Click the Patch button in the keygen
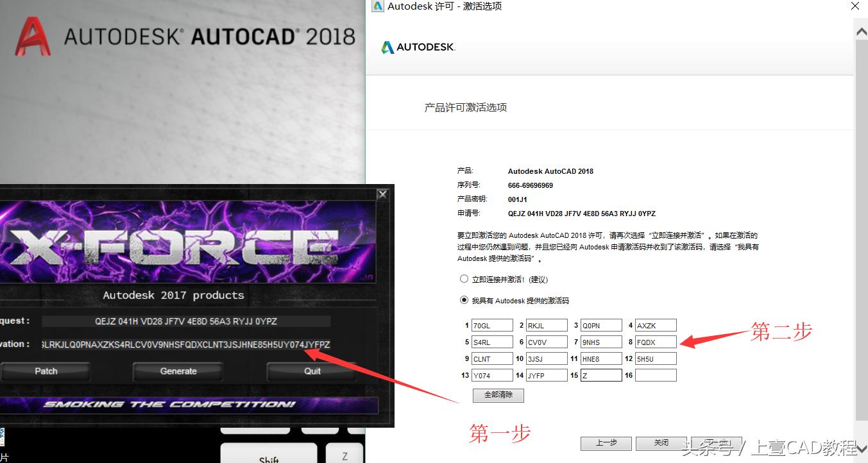Image resolution: width=868 pixels, height=463 pixels. [46, 371]
